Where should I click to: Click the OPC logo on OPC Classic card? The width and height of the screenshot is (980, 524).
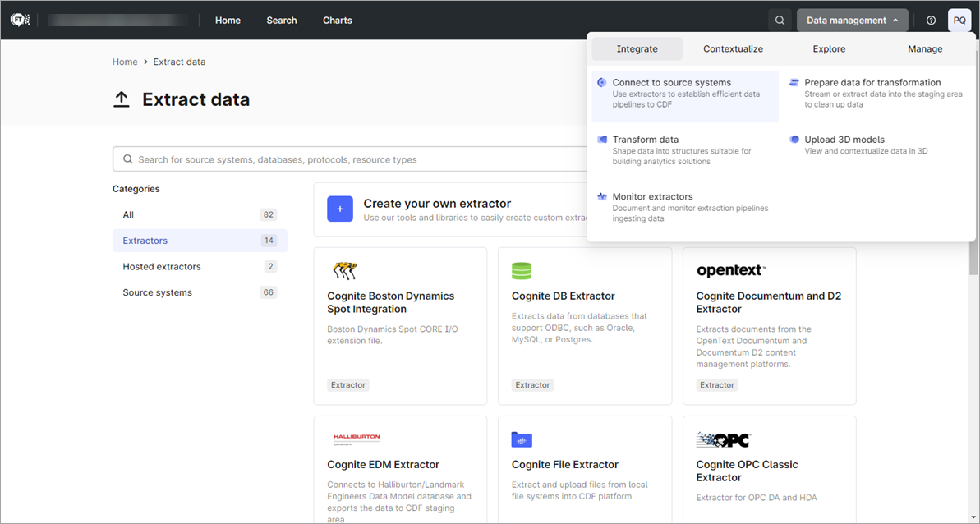click(x=723, y=440)
